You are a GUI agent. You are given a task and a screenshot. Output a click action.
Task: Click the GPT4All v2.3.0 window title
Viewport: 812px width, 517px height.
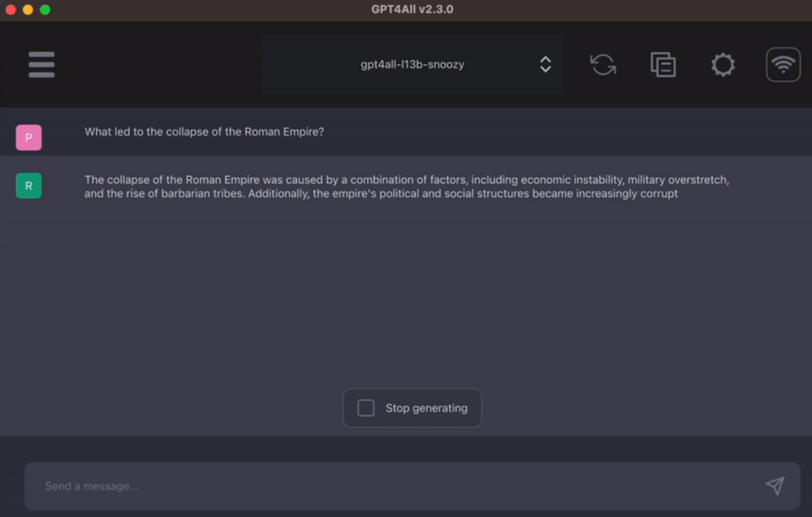[412, 9]
